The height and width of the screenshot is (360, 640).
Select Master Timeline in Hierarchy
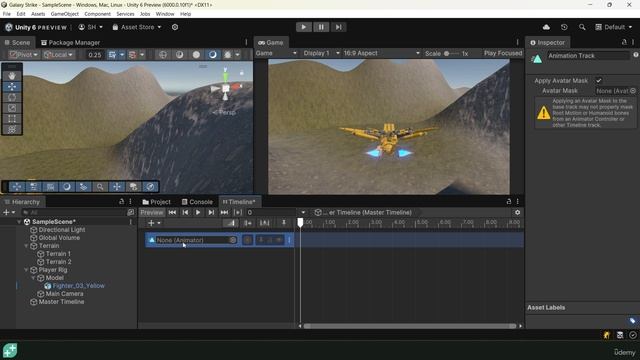(x=61, y=302)
